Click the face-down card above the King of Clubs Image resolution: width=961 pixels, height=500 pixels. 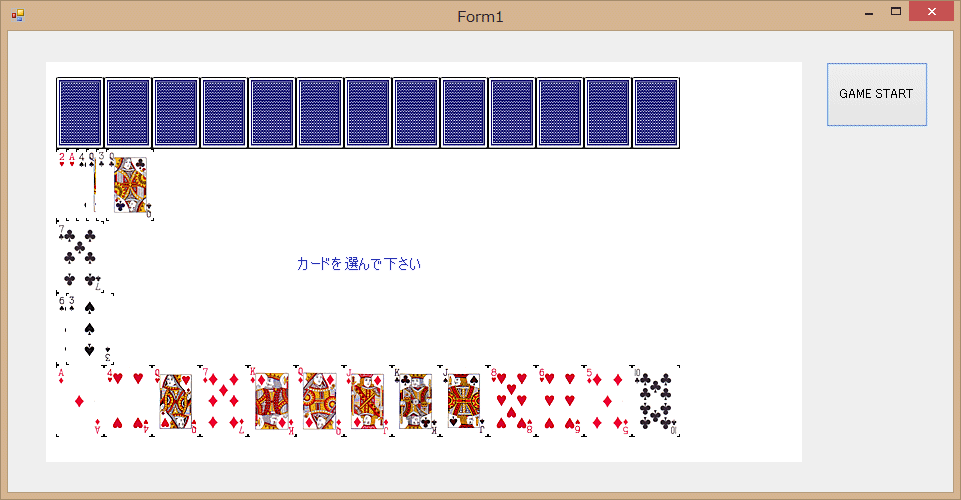416,113
